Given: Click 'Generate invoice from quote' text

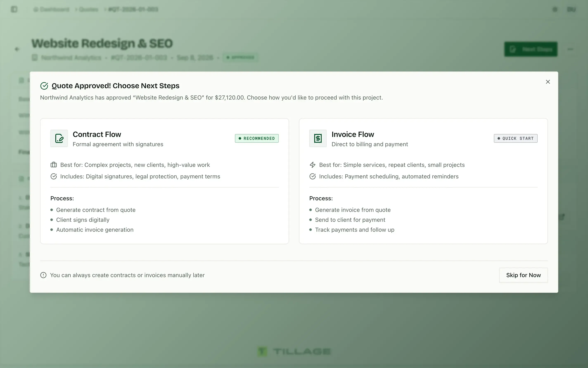Looking at the screenshot, I should (x=353, y=210).
